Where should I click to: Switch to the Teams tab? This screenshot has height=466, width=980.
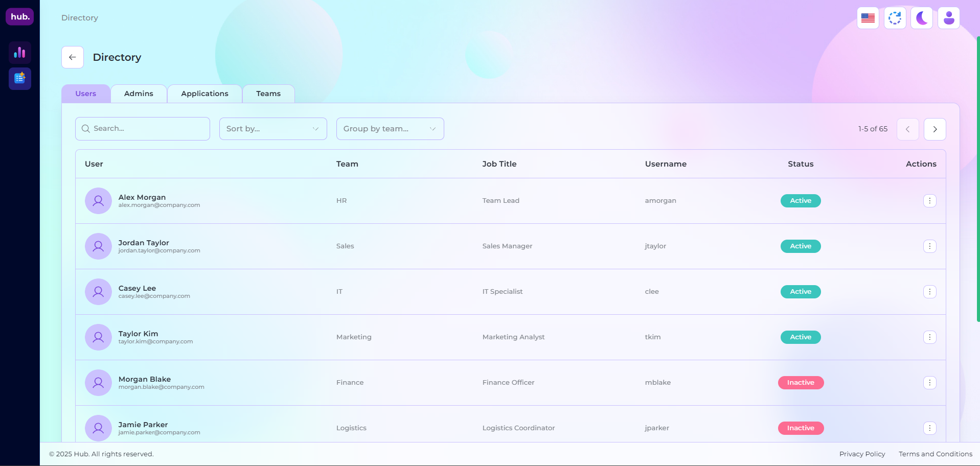click(x=268, y=94)
